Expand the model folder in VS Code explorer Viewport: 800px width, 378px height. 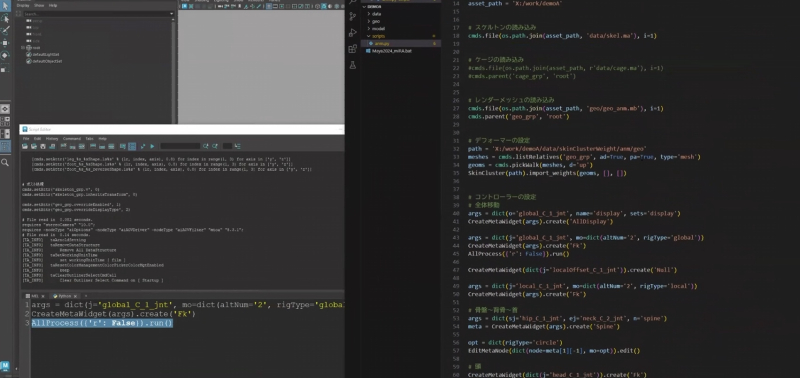(x=368, y=29)
